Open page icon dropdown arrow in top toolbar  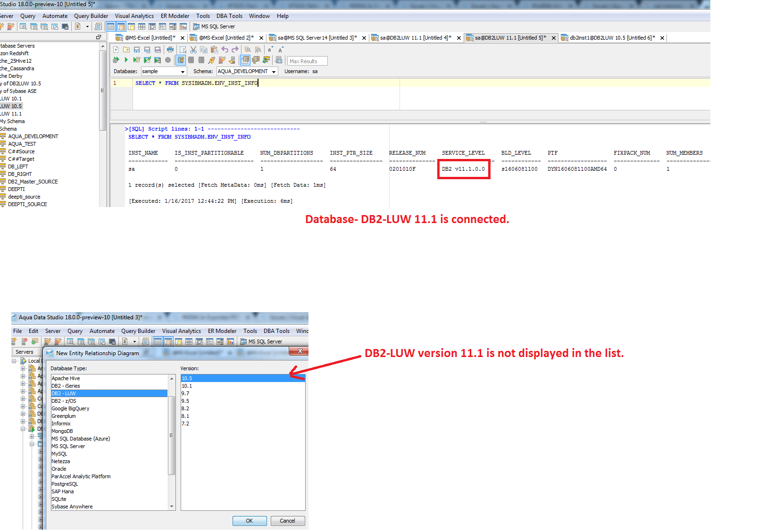tap(87, 26)
